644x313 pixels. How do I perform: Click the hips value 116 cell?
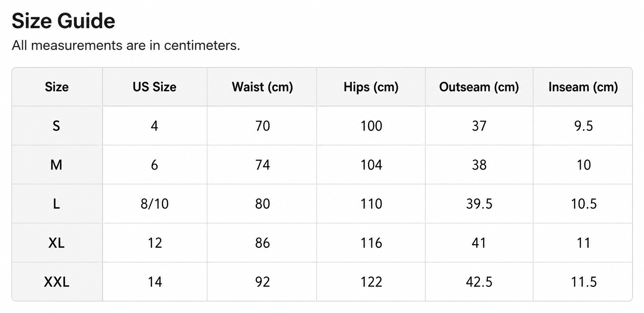coord(371,243)
